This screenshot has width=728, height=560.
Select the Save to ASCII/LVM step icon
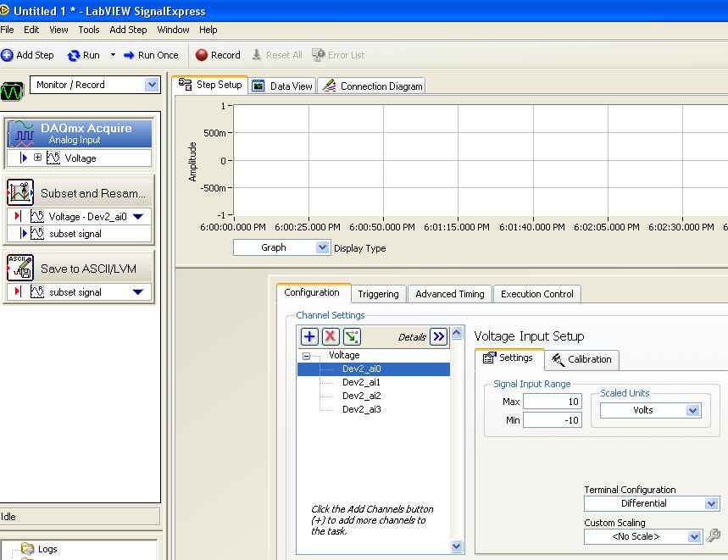coord(20,268)
